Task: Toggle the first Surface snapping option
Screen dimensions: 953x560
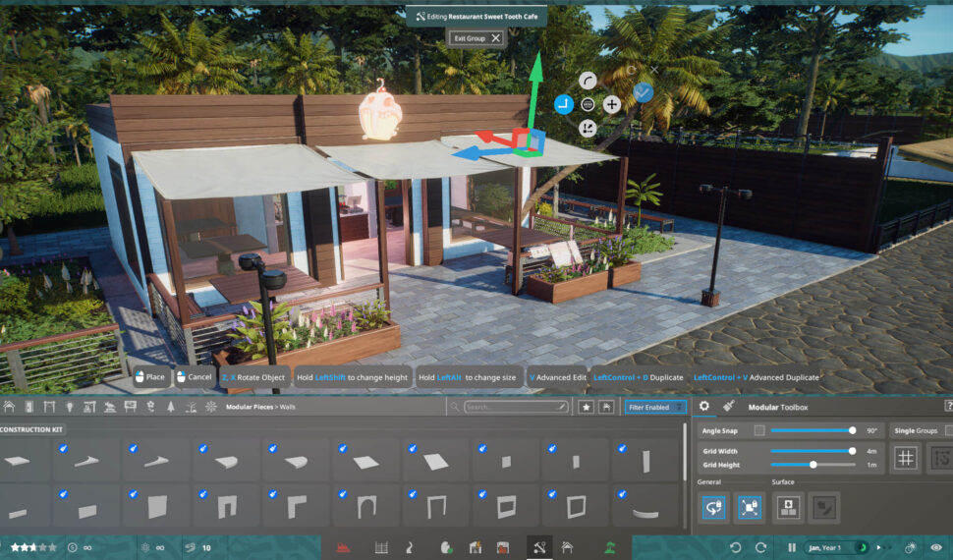Action: click(x=787, y=507)
